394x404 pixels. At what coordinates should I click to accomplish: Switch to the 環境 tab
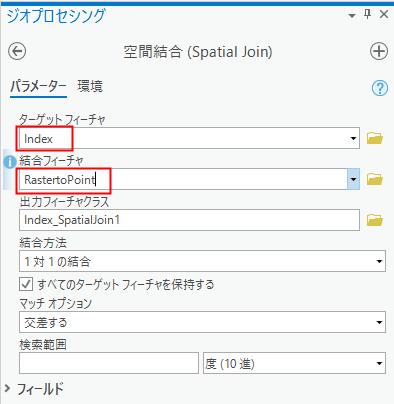pos(90,86)
